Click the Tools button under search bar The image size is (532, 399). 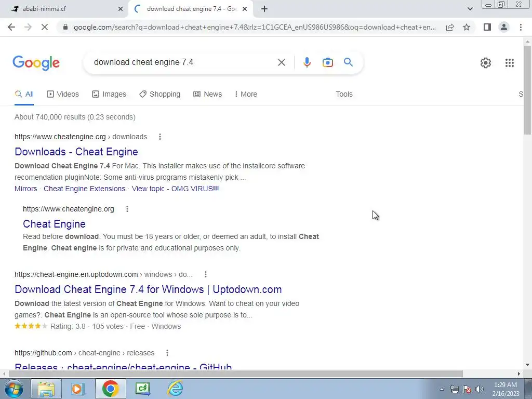[344, 94]
